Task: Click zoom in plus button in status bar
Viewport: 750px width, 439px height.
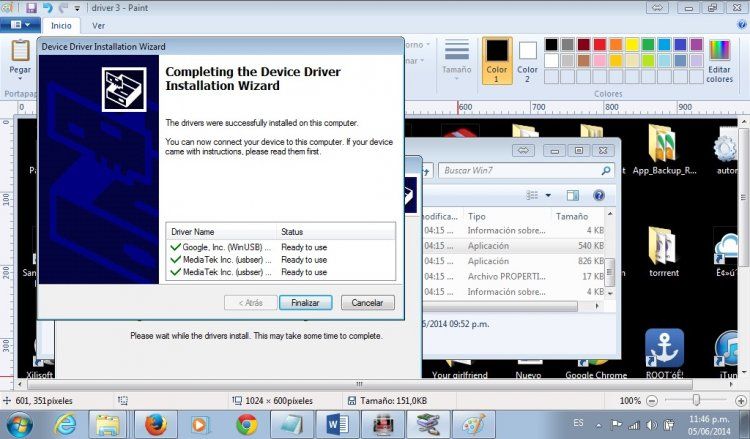Action: click(741, 401)
